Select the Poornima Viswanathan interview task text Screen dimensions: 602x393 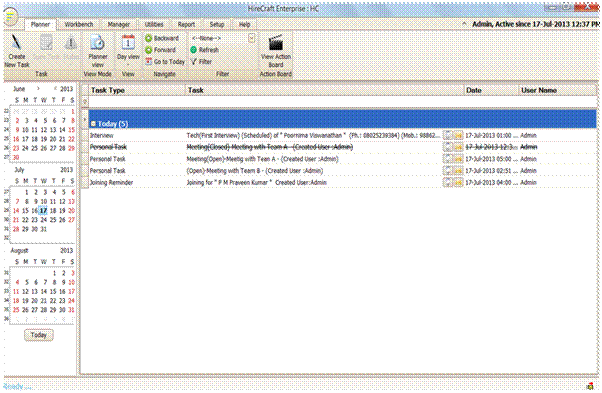point(313,135)
